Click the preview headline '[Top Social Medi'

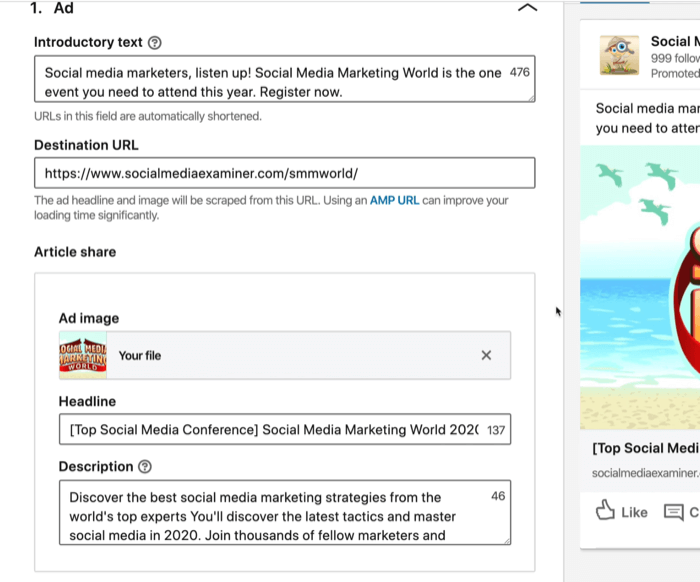click(x=646, y=448)
